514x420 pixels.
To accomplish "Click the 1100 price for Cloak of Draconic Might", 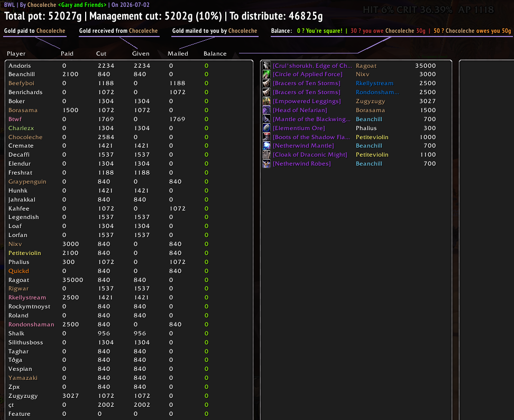I will click(428, 155).
